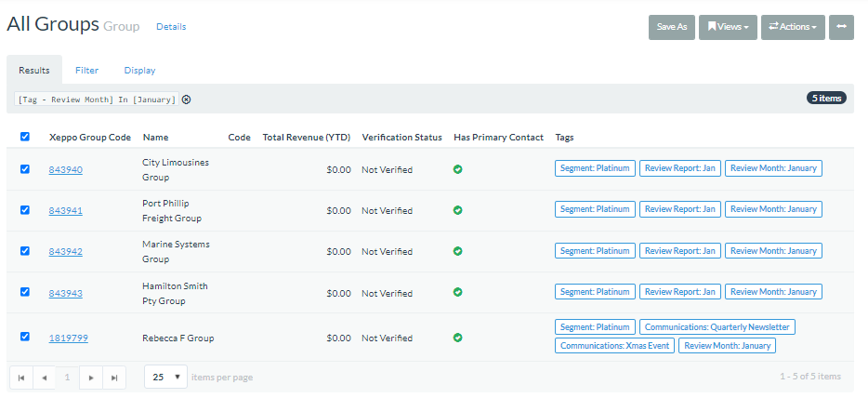The height and width of the screenshot is (398, 868).
Task: Go to the previous results page
Action: 44,377
